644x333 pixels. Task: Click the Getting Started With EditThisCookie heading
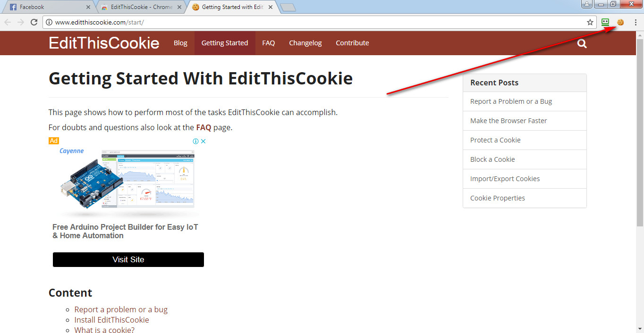(x=201, y=78)
